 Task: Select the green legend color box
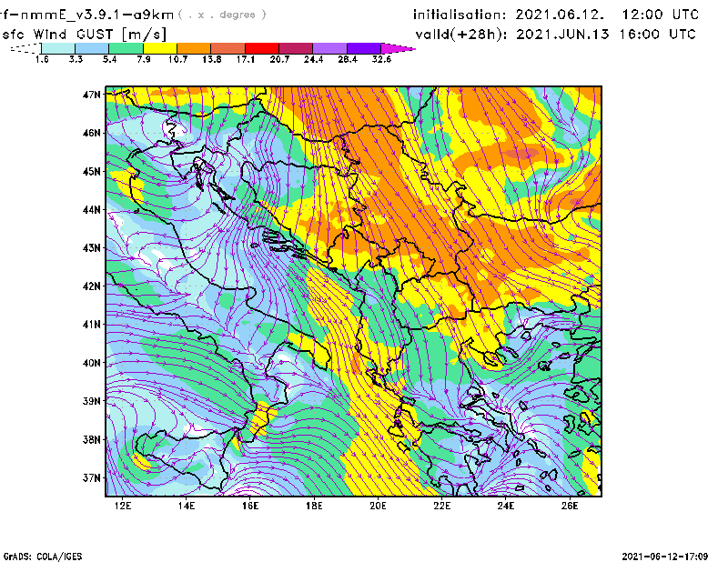(x=126, y=48)
